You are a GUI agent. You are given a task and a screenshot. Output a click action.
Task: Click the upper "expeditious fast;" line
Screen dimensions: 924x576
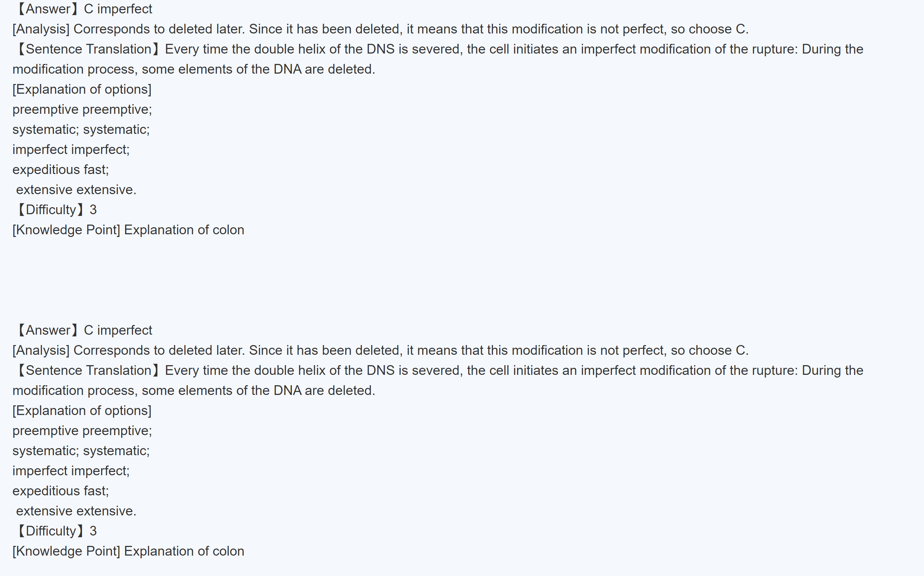pos(61,170)
